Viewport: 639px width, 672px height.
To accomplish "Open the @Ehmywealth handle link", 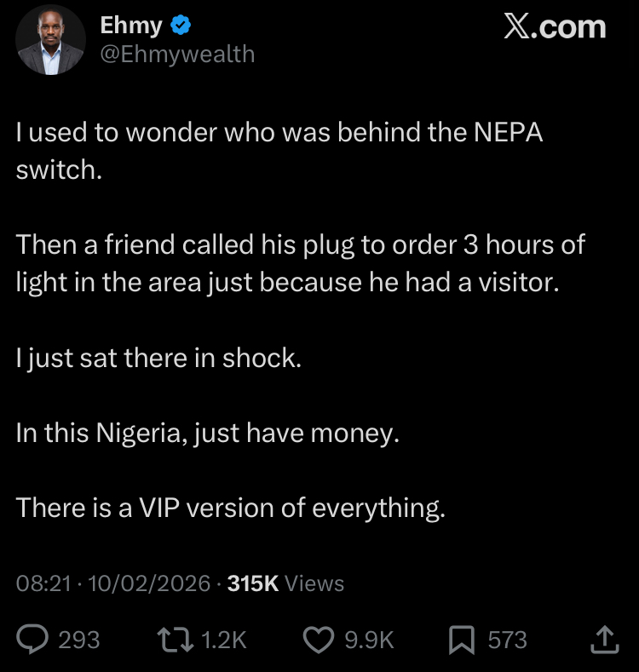I will point(177,54).
